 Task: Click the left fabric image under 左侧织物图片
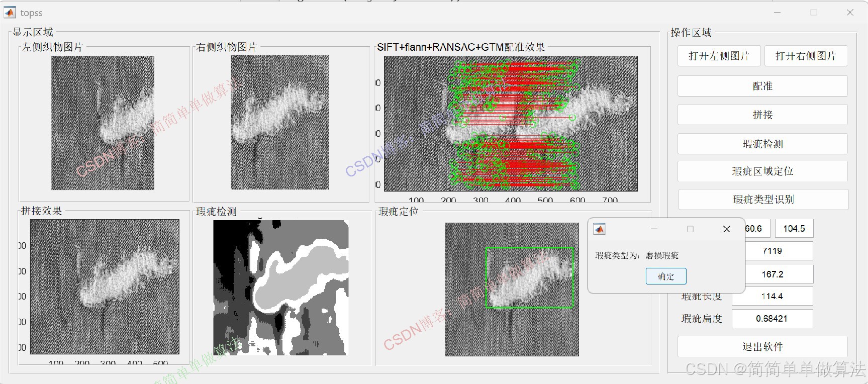coord(103,123)
